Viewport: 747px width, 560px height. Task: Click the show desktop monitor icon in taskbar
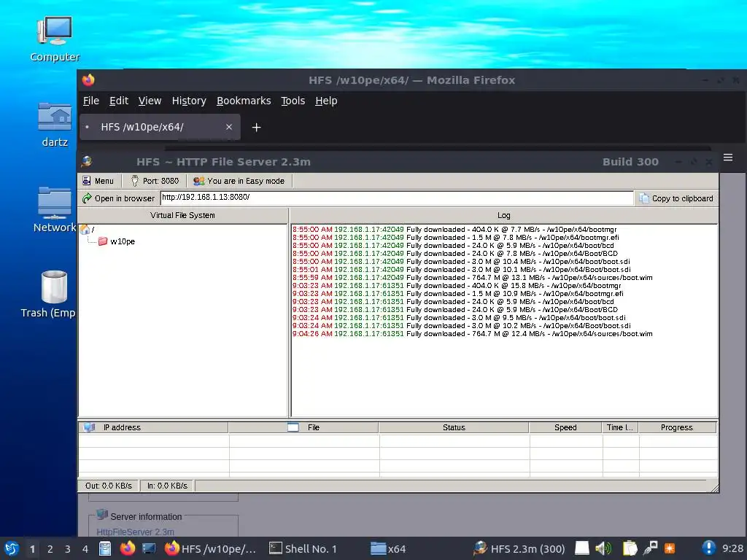point(149,548)
